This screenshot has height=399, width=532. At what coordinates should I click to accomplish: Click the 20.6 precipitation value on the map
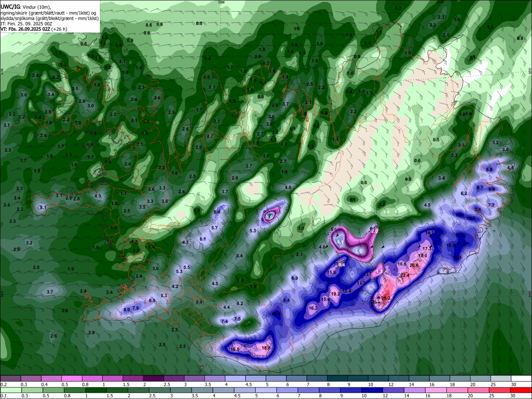pyautogui.click(x=414, y=265)
